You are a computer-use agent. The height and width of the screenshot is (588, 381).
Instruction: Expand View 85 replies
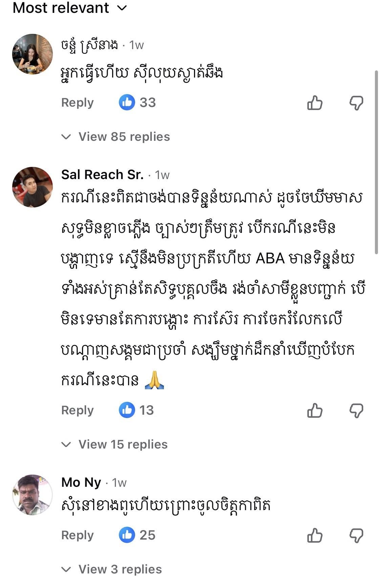click(x=124, y=137)
